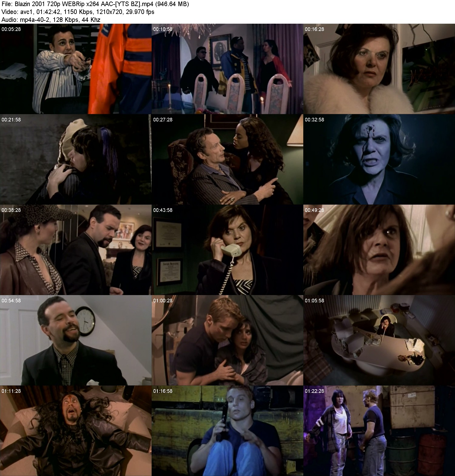Pick the 00:49:28 close-up frame
This screenshot has height=476, width=455.
click(379, 250)
